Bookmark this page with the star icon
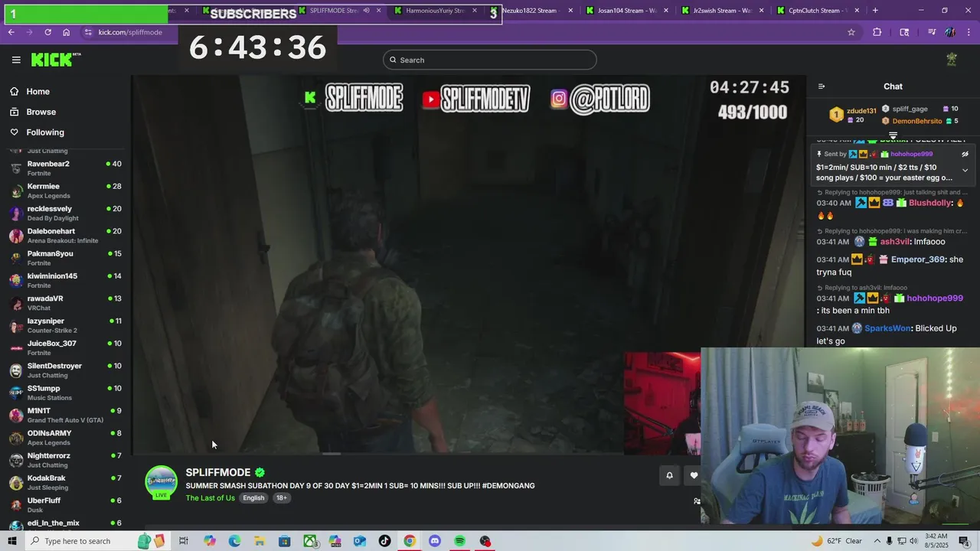 [x=851, y=32]
